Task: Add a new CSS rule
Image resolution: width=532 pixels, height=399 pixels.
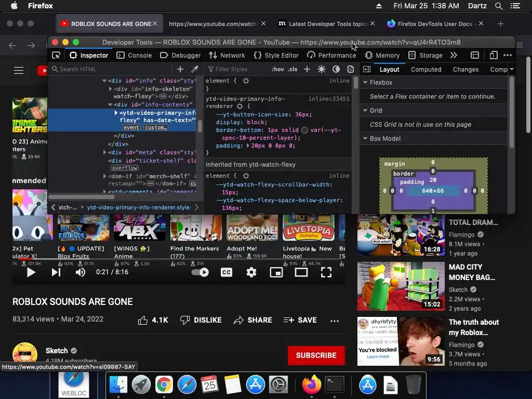Action: [x=307, y=69]
